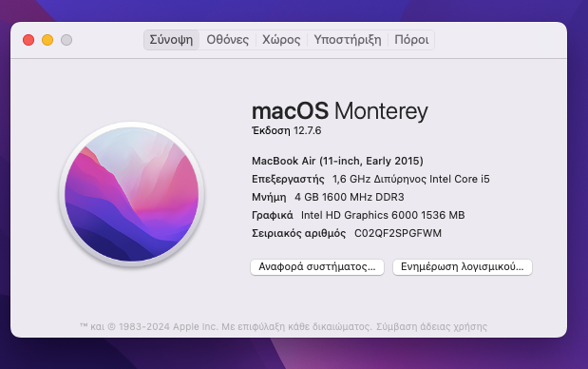This screenshot has width=588, height=369.
Task: Click the greyed-out zoom window button
Action: pyautogui.click(x=66, y=40)
